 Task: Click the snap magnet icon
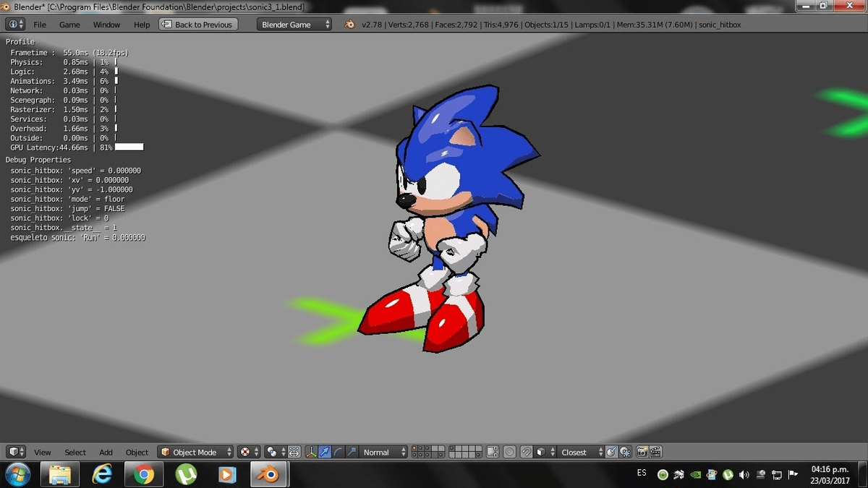pos(526,452)
